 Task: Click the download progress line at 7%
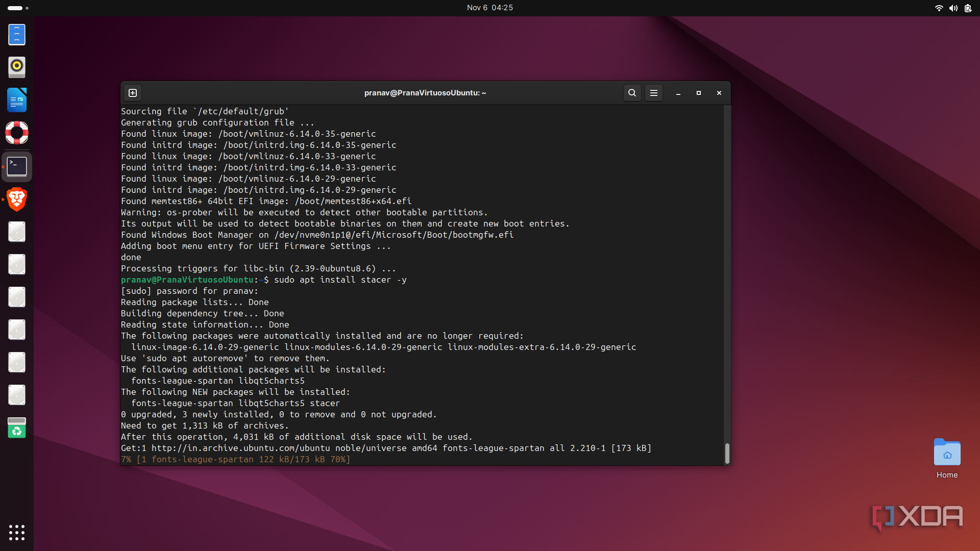(x=236, y=459)
